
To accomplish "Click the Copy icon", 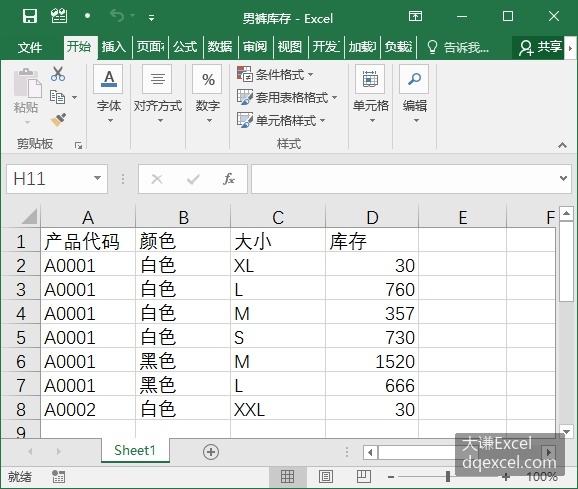I will pos(57,97).
